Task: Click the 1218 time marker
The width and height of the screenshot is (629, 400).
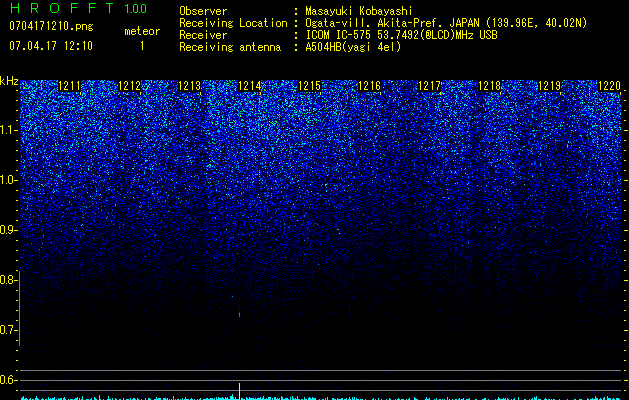Action: (x=489, y=86)
